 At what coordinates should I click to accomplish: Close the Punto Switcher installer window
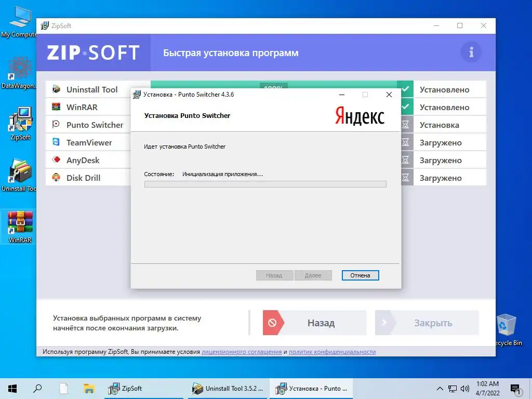(x=389, y=95)
